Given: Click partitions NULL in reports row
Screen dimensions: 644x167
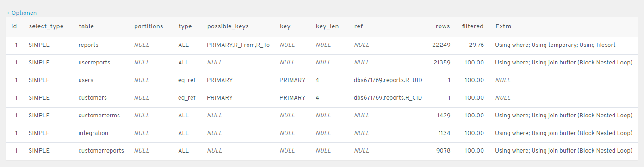Looking at the screenshot, I should click(142, 45).
